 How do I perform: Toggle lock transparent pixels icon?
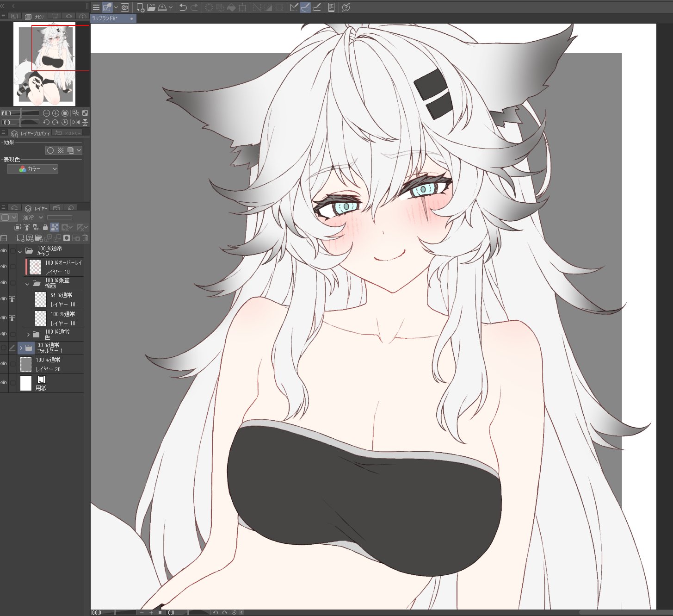(x=55, y=227)
